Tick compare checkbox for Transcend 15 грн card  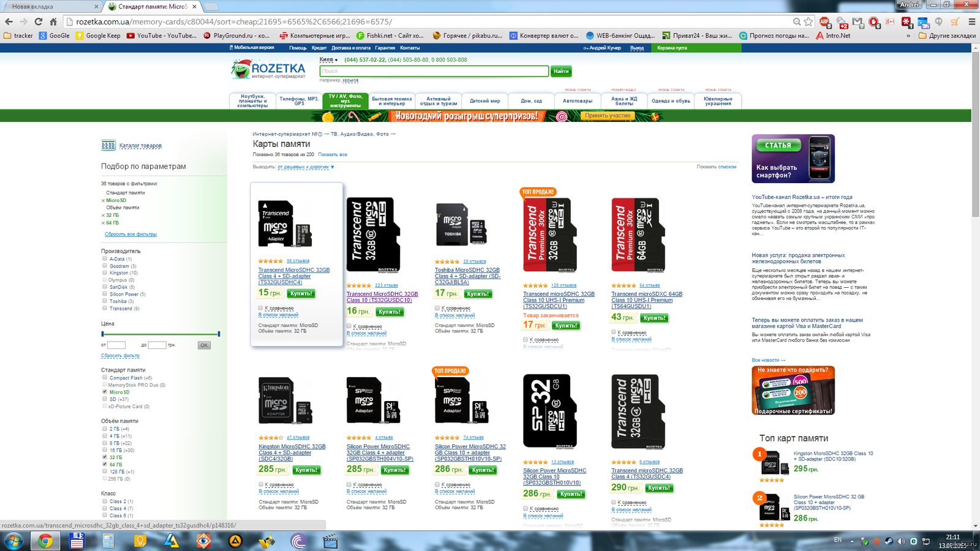pos(260,308)
